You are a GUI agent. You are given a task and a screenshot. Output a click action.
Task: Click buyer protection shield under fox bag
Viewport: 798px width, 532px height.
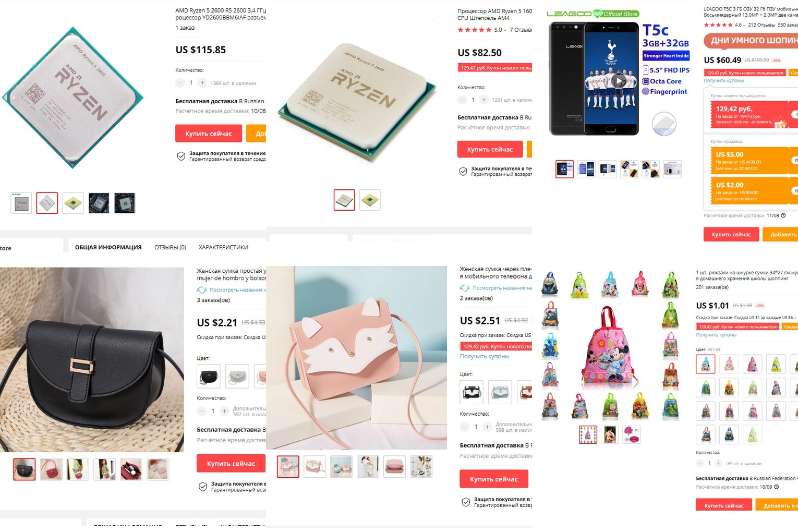[x=466, y=502]
